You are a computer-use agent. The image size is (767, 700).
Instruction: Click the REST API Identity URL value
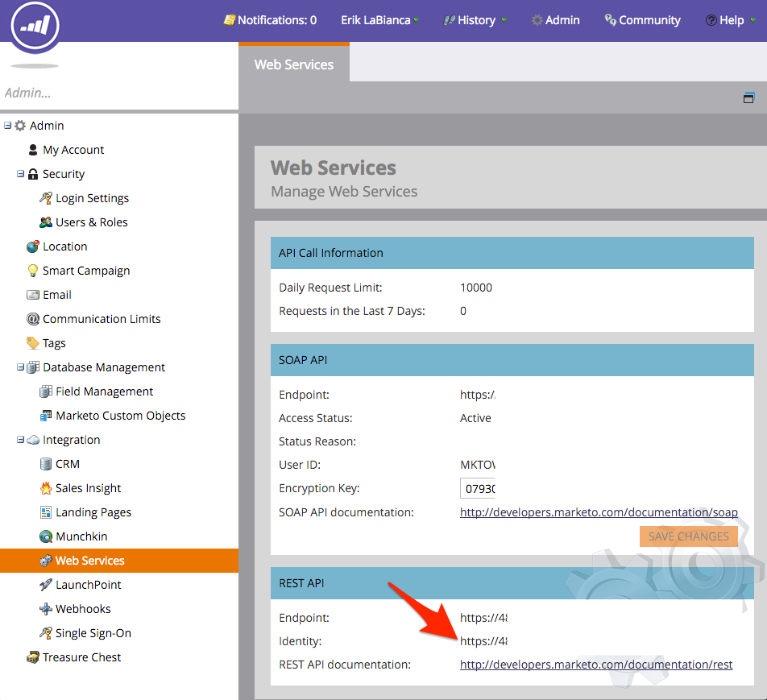tap(483, 641)
